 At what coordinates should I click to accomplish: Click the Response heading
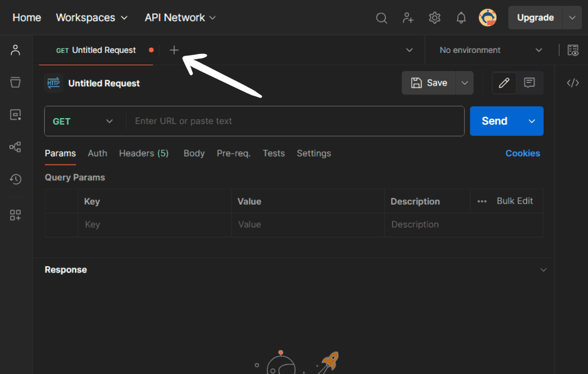coord(65,270)
